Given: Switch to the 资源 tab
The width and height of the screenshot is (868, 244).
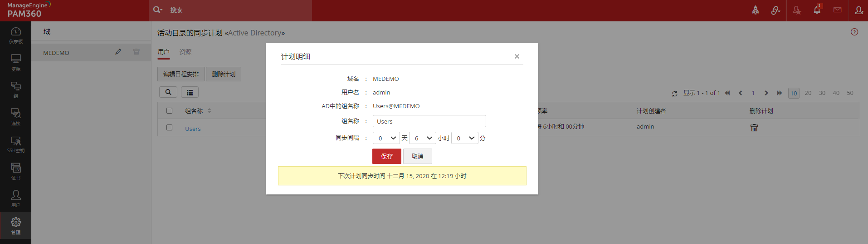Looking at the screenshot, I should (185, 52).
